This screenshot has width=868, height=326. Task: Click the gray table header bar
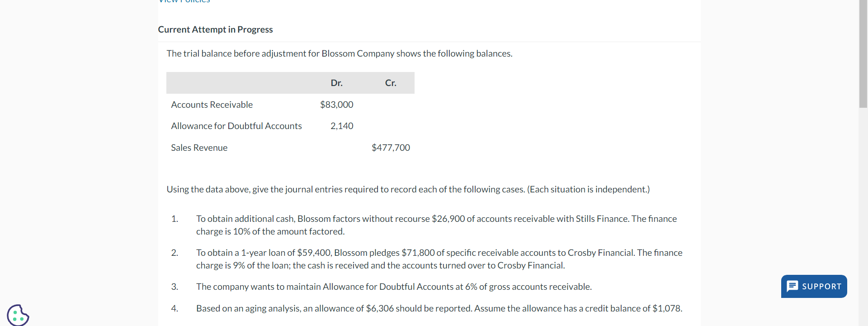[290, 83]
